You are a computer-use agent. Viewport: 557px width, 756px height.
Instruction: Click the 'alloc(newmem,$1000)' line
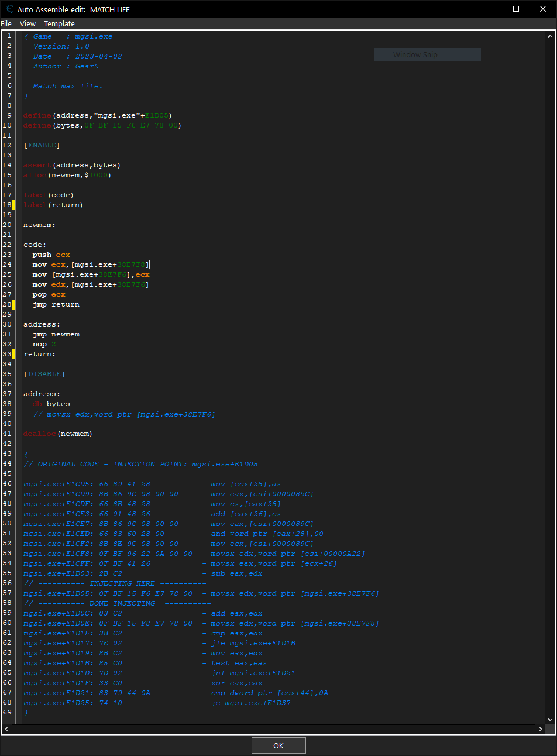(67, 175)
